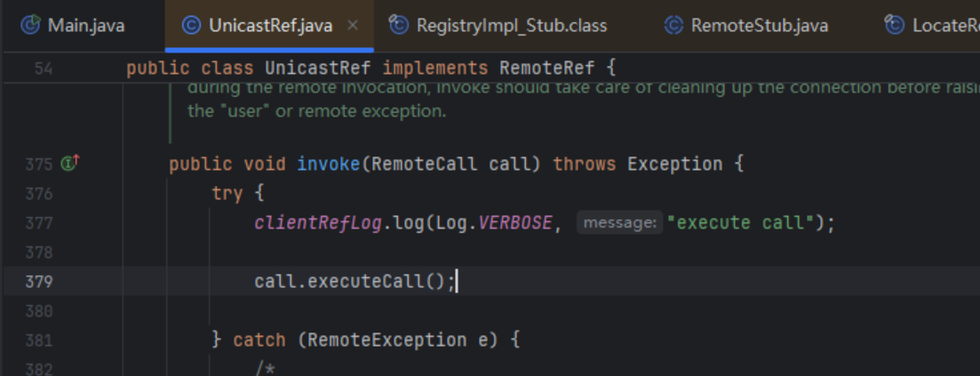Click the clientRefLog field reference
Screen dimensions: 980x376
317,223
